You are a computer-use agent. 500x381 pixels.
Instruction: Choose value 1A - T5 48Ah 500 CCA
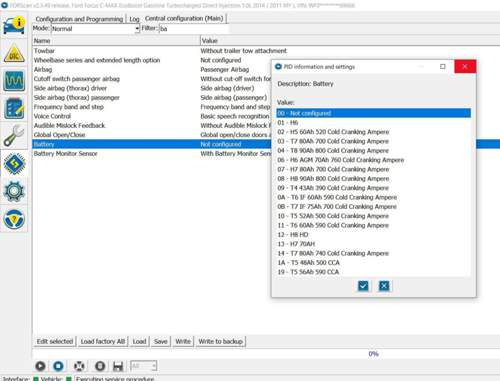(373, 262)
